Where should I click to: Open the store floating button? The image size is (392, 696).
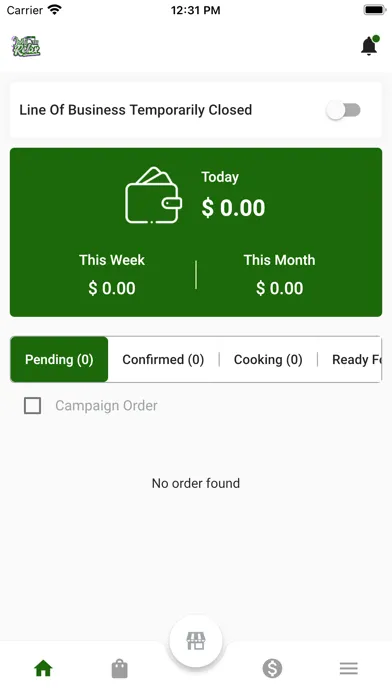pyautogui.click(x=196, y=641)
